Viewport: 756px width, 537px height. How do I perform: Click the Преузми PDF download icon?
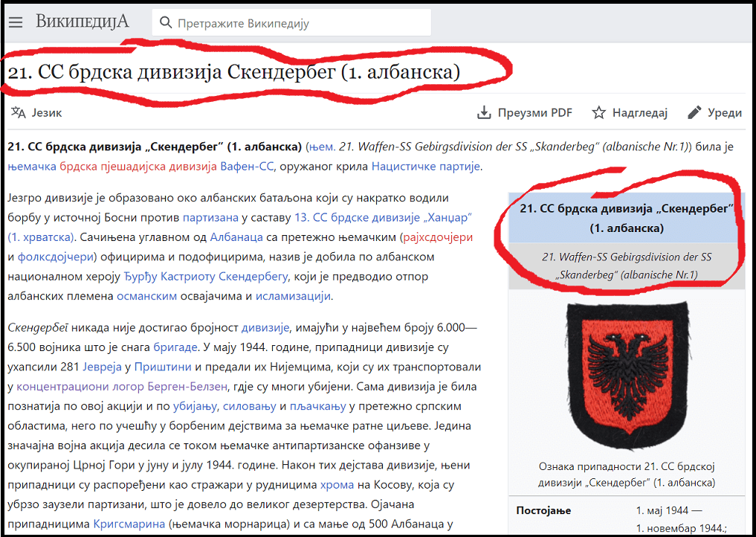coord(484,113)
